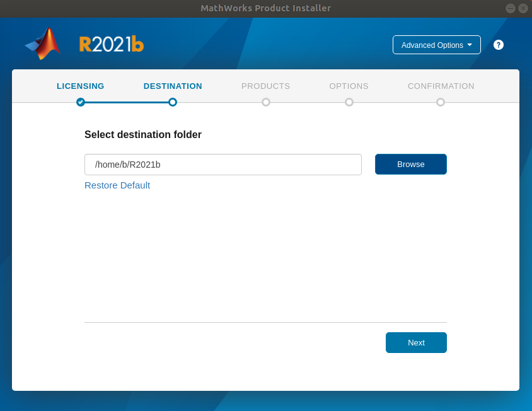The height and width of the screenshot is (411, 532).
Task: Click the R2021b release logo
Action: click(x=112, y=44)
